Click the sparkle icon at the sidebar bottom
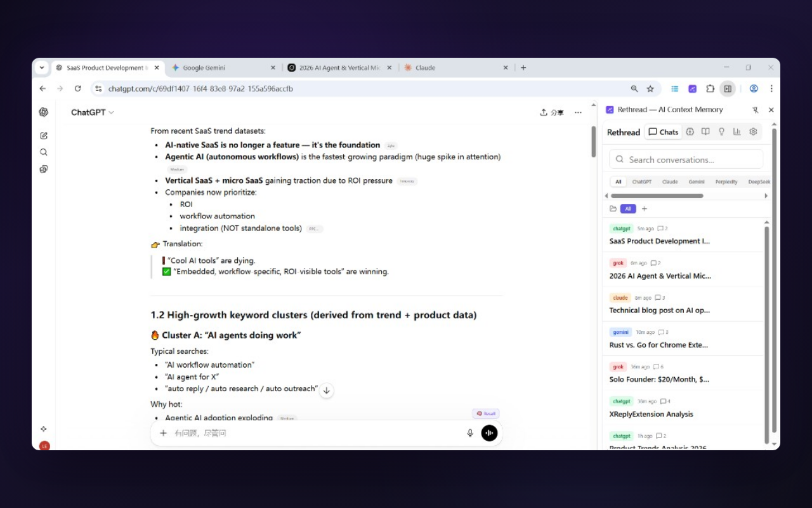 click(44, 429)
